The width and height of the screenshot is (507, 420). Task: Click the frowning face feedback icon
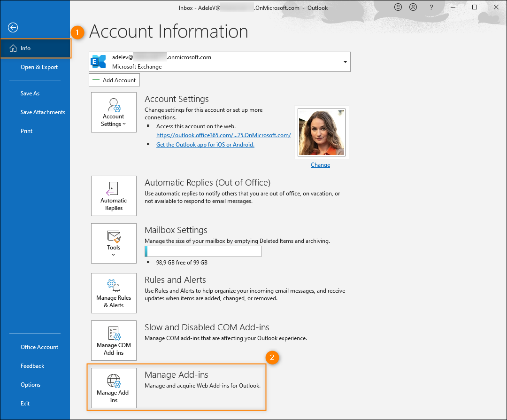click(x=413, y=7)
